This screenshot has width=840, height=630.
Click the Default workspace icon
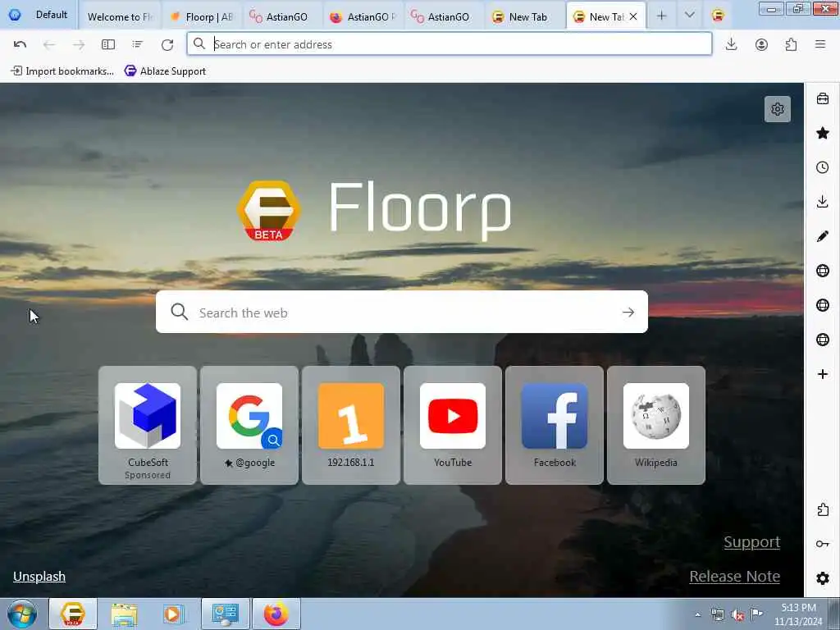(15, 15)
